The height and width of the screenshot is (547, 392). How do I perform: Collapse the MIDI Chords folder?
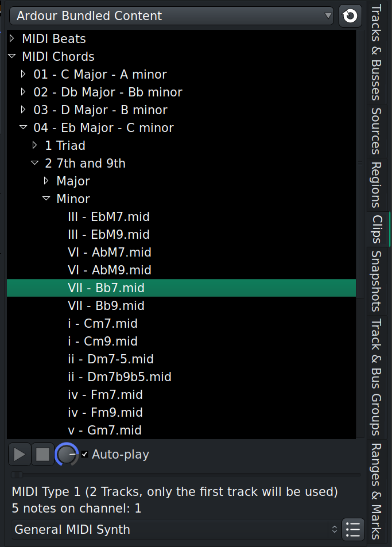tap(12, 56)
